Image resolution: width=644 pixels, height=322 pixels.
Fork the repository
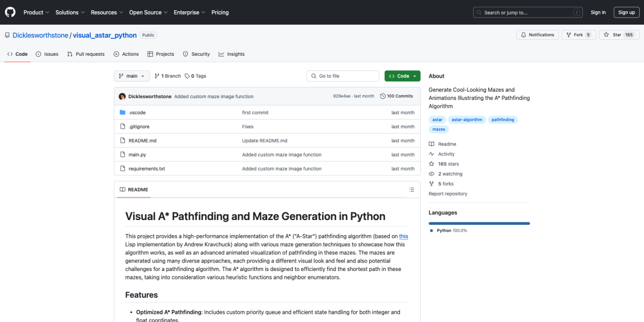coord(579,35)
